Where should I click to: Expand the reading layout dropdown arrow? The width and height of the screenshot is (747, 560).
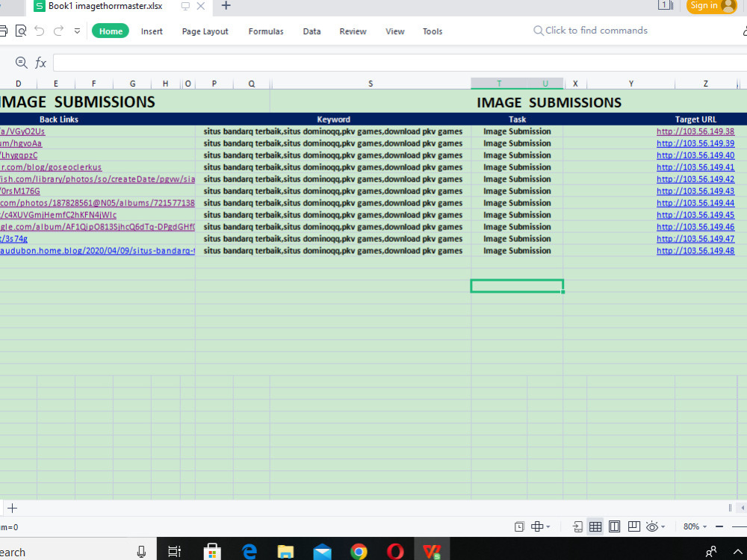coord(548,526)
